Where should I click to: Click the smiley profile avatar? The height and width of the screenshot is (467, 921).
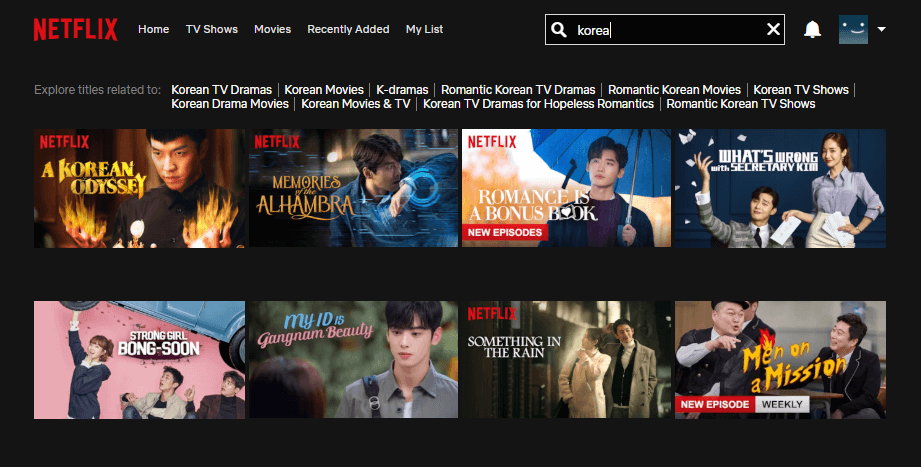[x=853, y=29]
